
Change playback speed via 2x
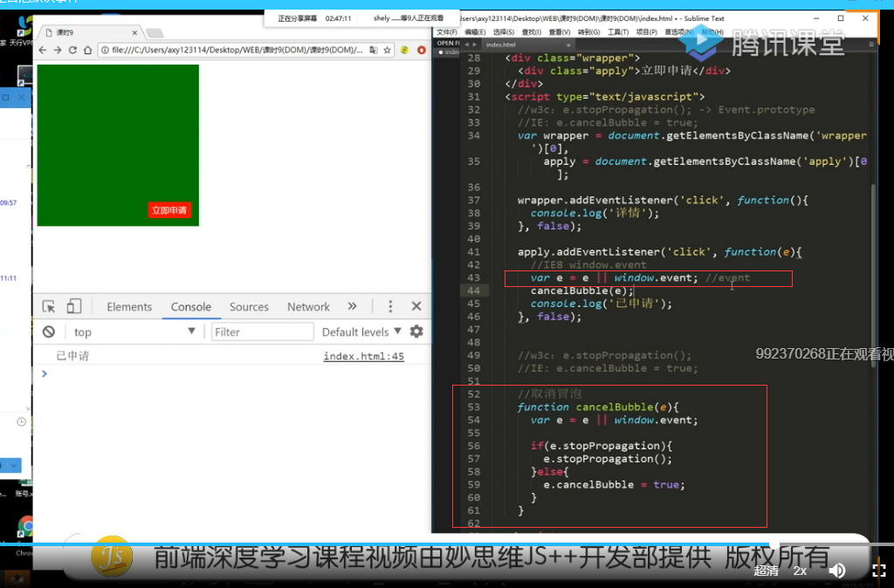tap(800, 571)
